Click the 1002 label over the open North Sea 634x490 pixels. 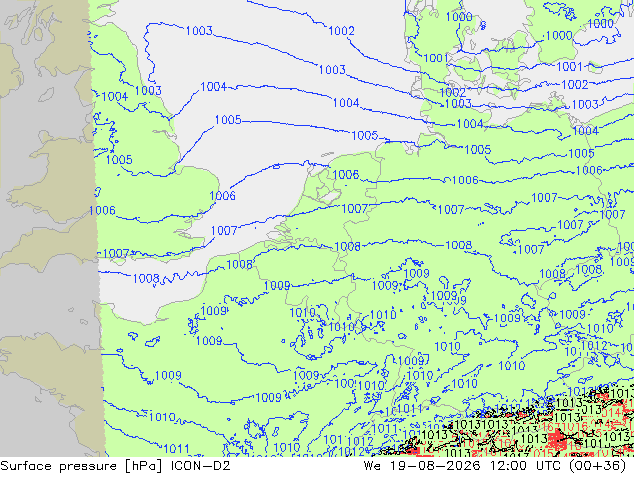342,31
